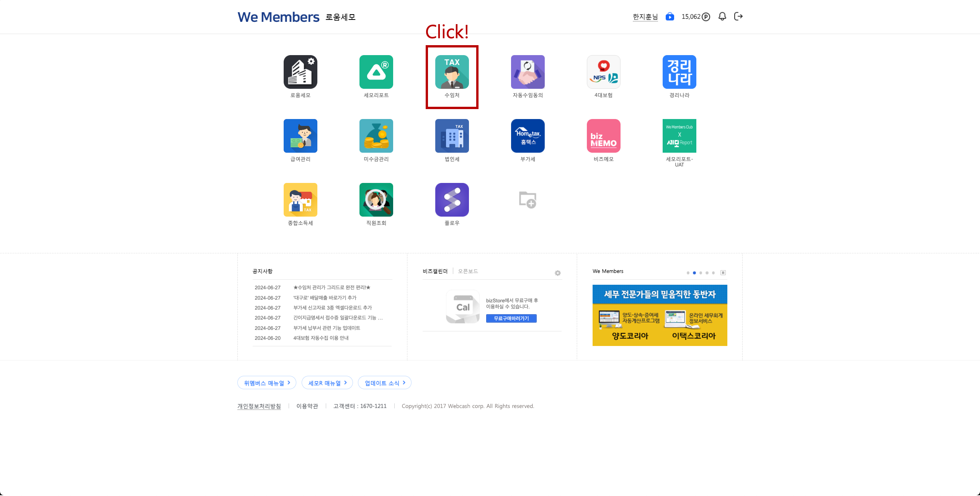Image resolution: width=980 pixels, height=496 pixels.
Task: Select the last banner carousel dot
Action: pos(713,273)
